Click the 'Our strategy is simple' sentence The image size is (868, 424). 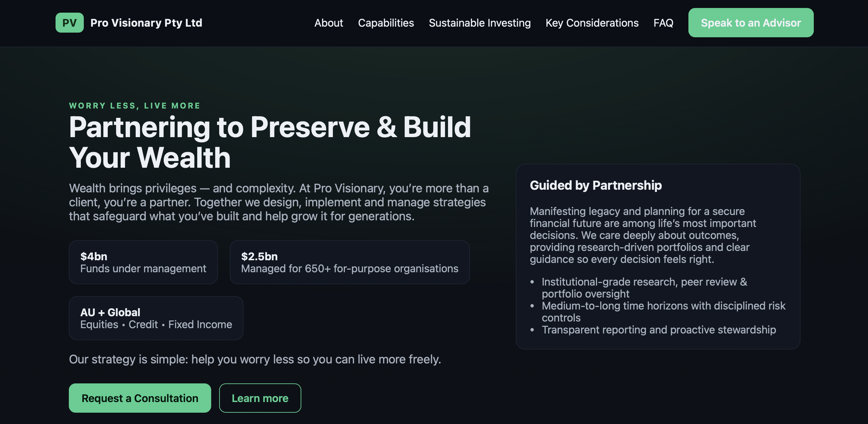pos(255,359)
